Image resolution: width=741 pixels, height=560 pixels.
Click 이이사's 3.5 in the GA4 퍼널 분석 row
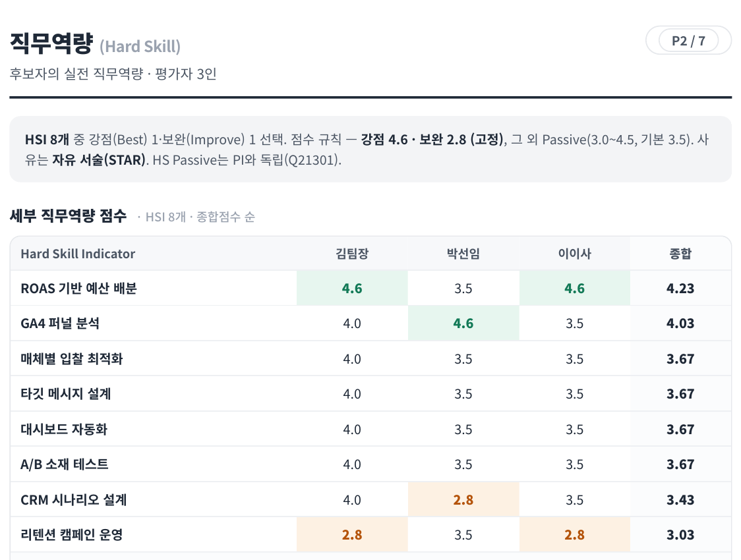[x=575, y=323]
